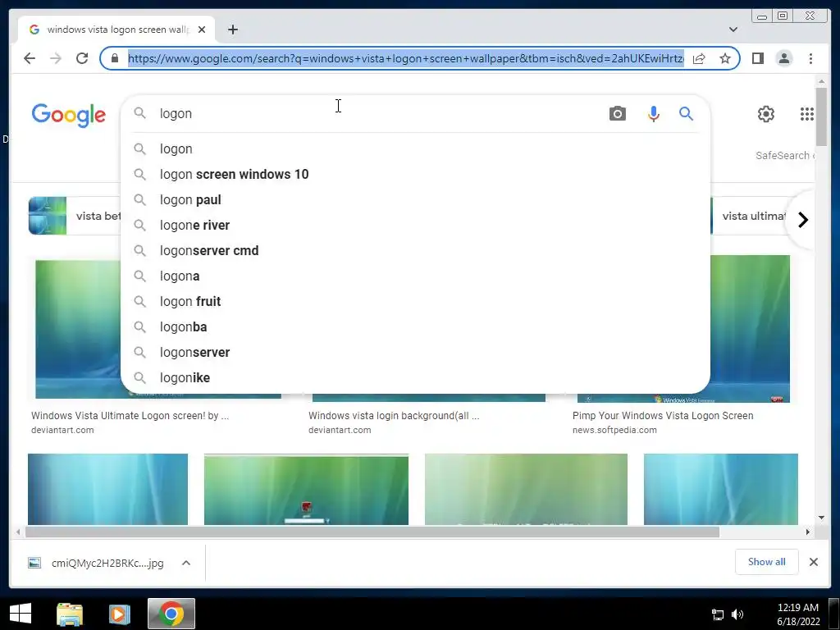Viewport: 840px width, 630px height.
Task: Choose suggestion 'logon paul'
Action: coord(415,200)
